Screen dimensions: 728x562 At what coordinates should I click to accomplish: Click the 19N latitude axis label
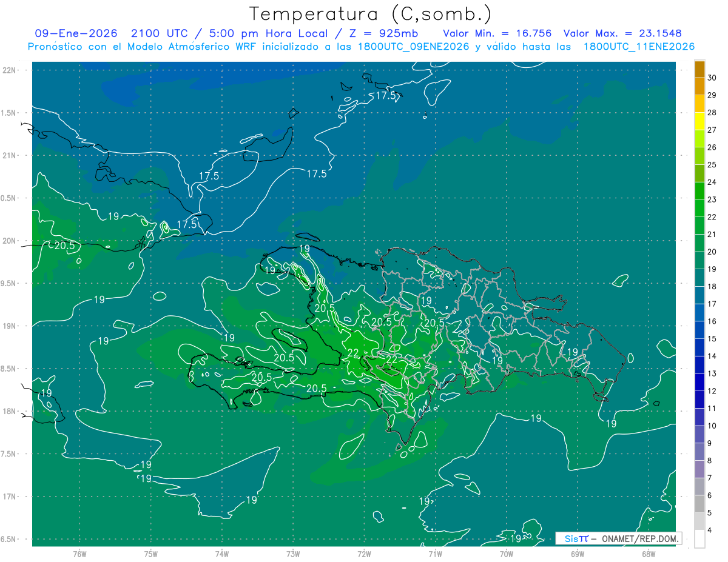tap(10, 326)
